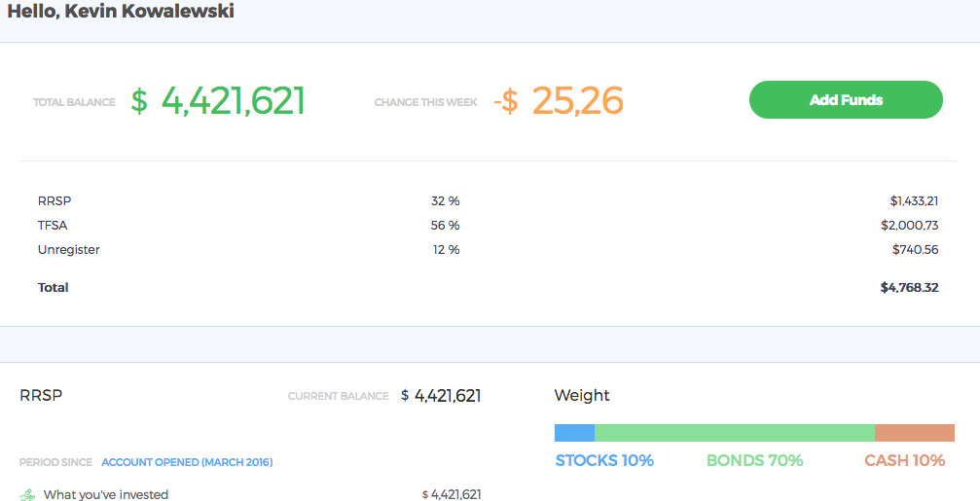Open the Account Opened (March 2016) period link
The image size is (980, 501).
pyautogui.click(x=187, y=463)
